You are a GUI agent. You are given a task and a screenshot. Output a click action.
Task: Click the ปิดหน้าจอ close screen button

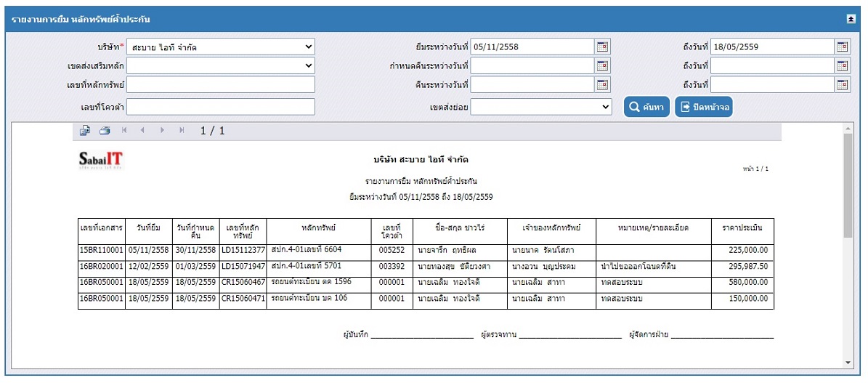[x=704, y=106]
